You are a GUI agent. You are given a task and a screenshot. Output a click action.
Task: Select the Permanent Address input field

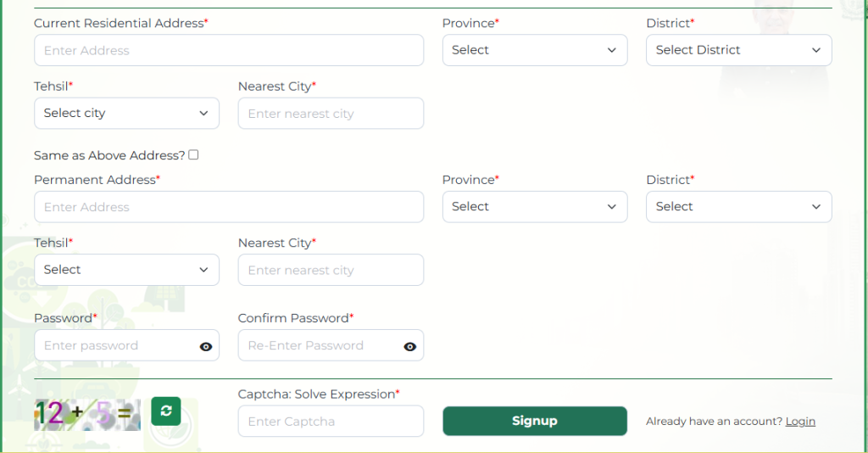tap(229, 207)
